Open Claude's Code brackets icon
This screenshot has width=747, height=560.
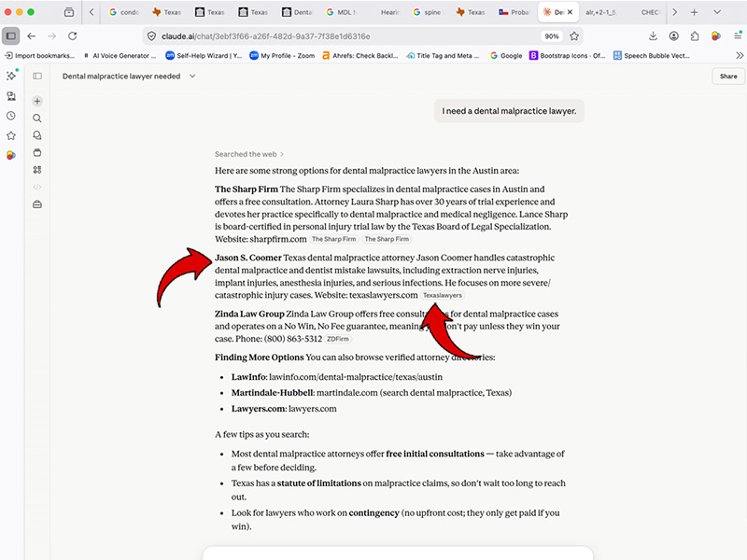click(37, 187)
